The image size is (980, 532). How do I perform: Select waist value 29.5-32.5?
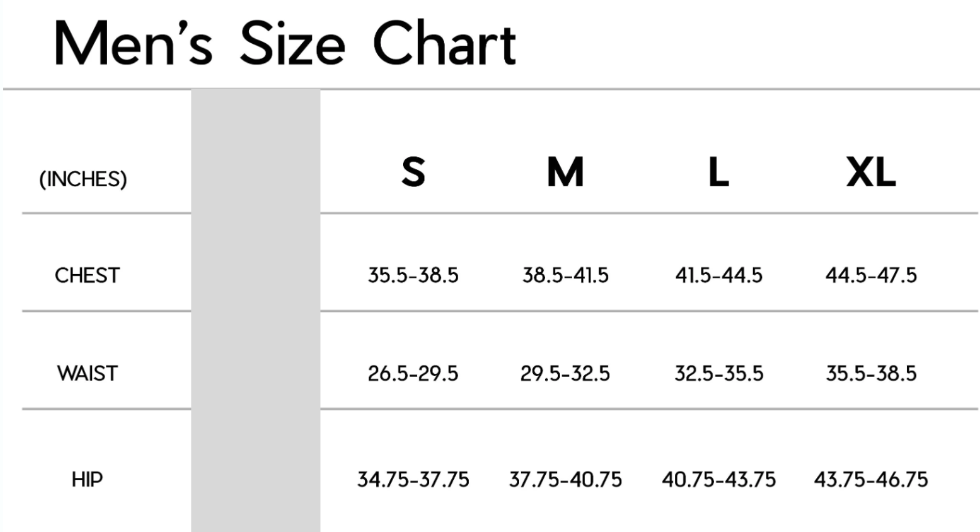click(565, 373)
